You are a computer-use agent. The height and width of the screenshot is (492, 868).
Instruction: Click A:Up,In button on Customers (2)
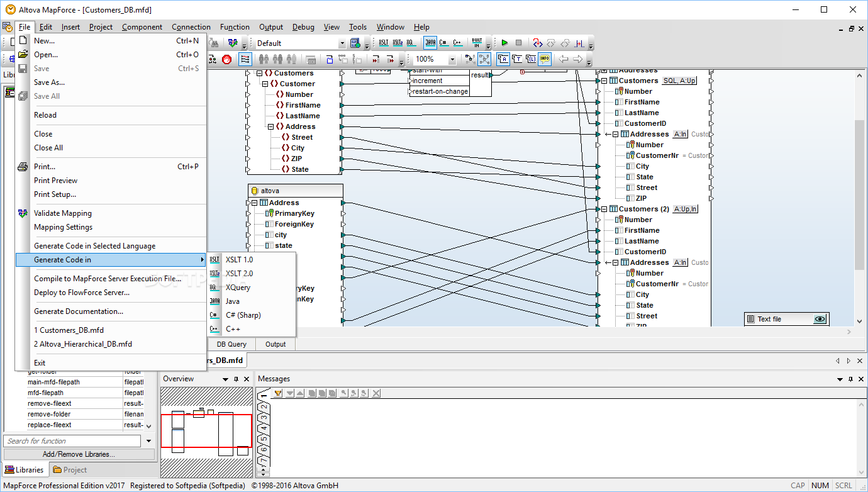pyautogui.click(x=685, y=209)
